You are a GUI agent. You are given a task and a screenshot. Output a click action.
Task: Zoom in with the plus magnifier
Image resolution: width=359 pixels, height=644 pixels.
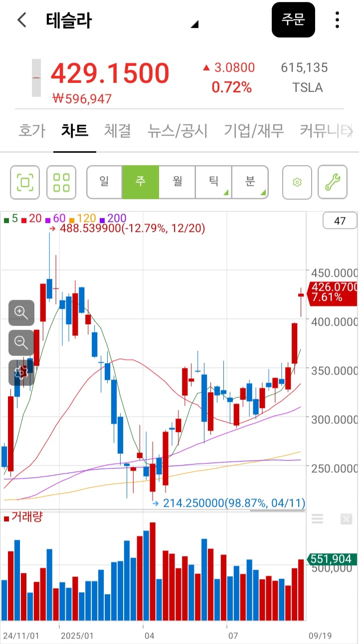click(x=21, y=313)
